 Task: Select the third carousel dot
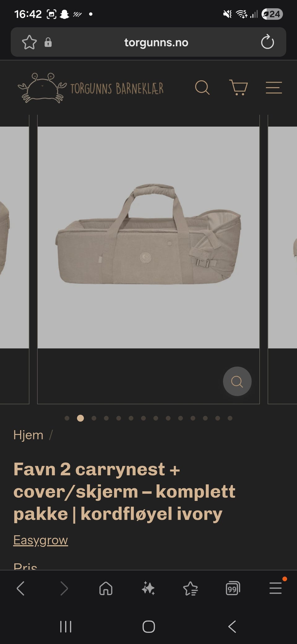94,418
